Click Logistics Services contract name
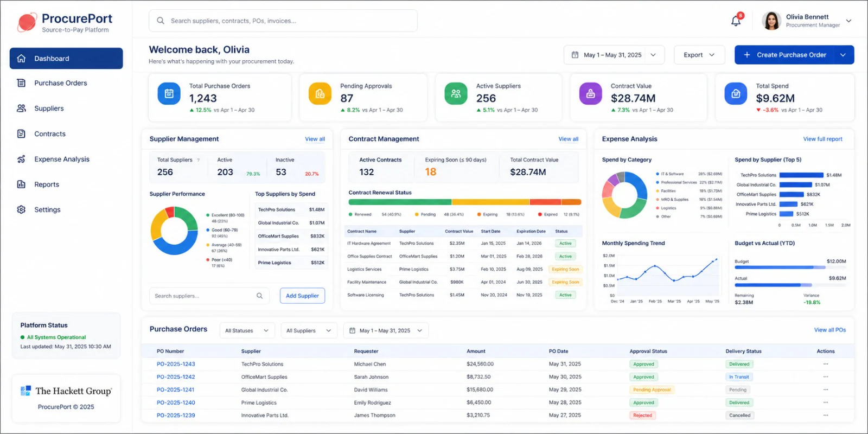The height and width of the screenshot is (434, 868). (364, 269)
